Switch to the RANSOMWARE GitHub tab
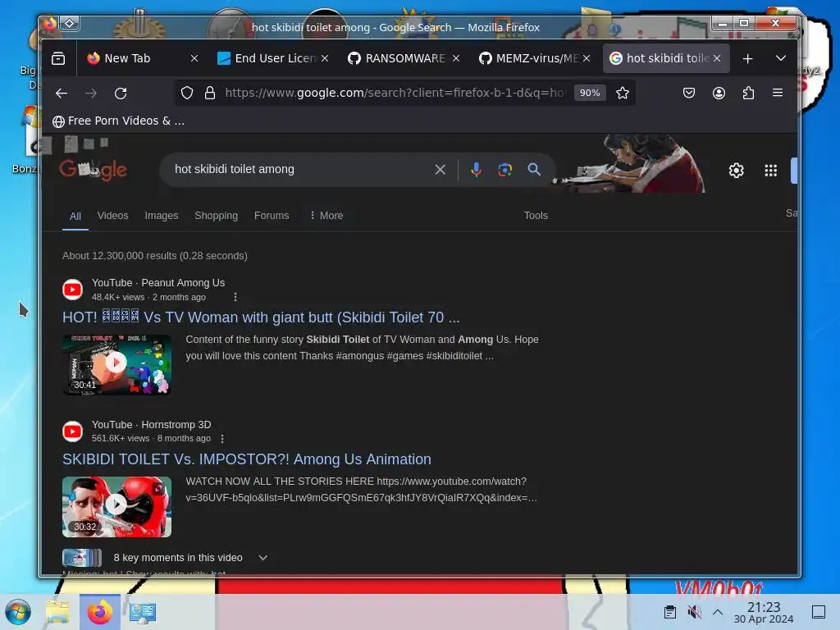The image size is (840, 630). (399, 58)
